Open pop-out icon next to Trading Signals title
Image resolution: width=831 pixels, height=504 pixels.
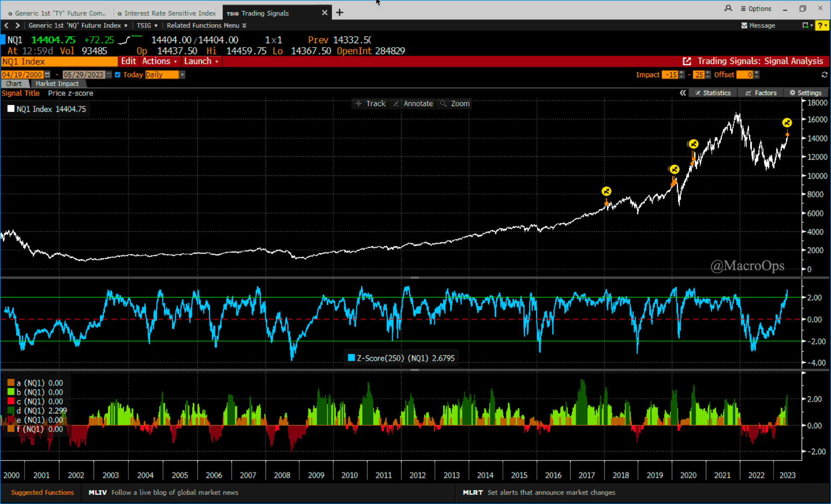pos(687,61)
